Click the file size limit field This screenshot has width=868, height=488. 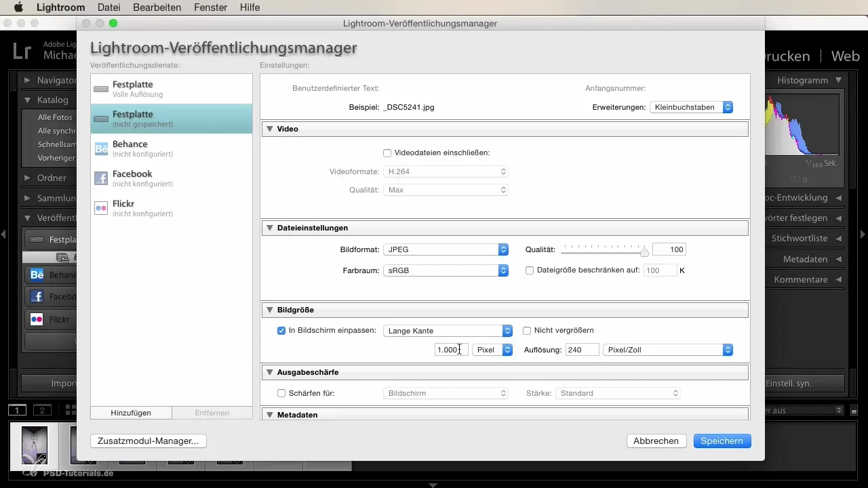click(x=660, y=270)
